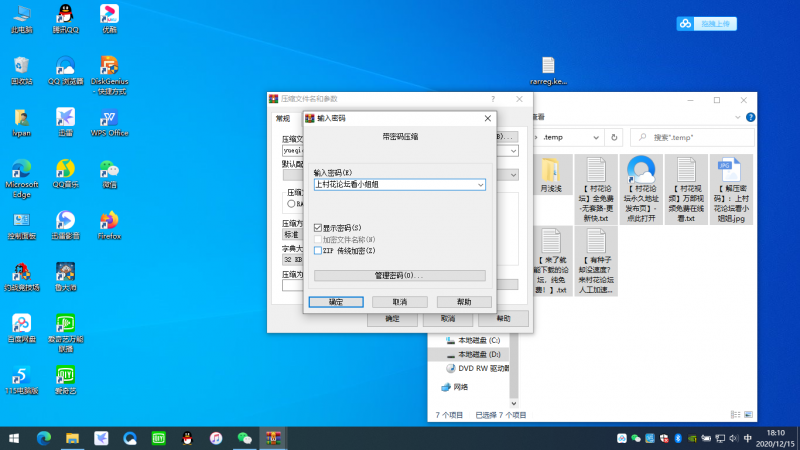
Task: Launch Firefox from the desktop
Action: point(109,226)
